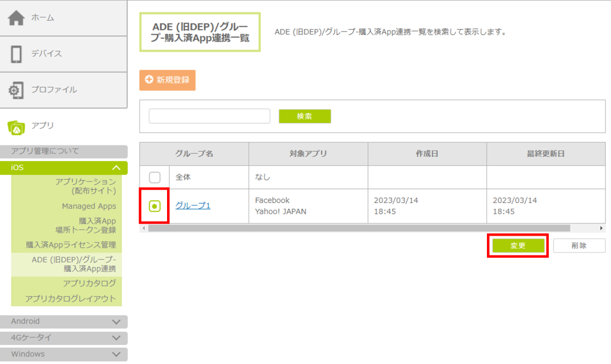Expand the Android section
The width and height of the screenshot is (611, 364).
116,322
